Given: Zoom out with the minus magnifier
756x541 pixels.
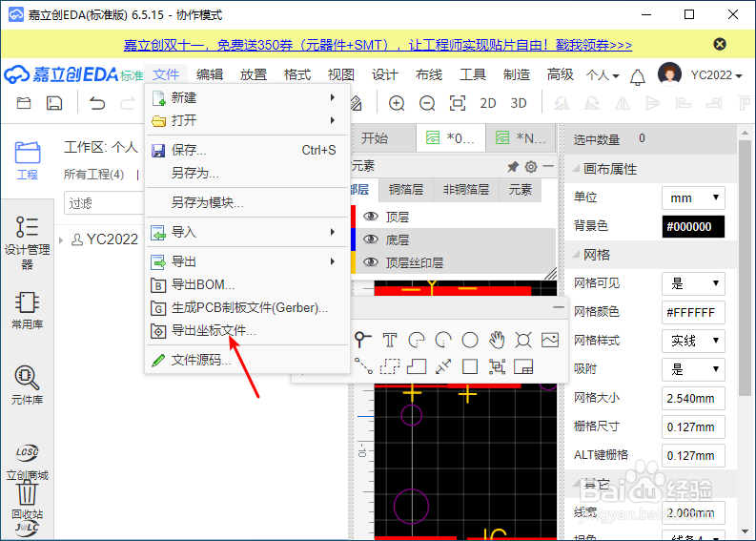Looking at the screenshot, I should pyautogui.click(x=427, y=103).
